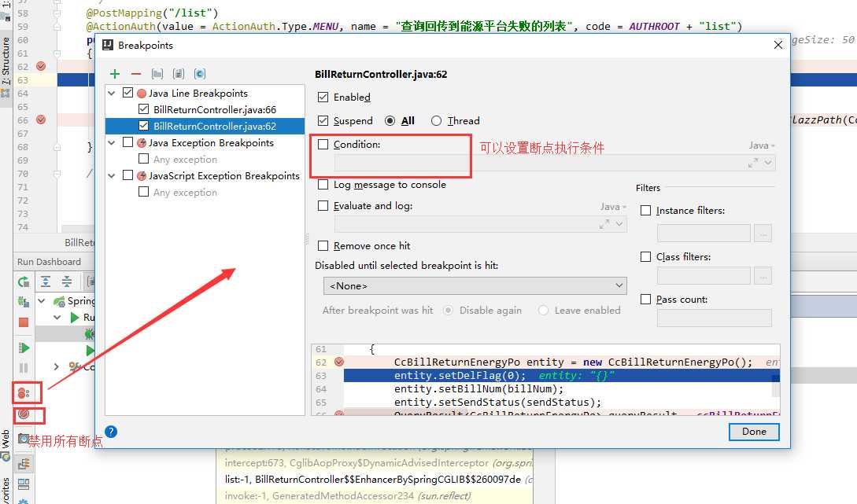Click Instance filters browse ellipsis button
857x504 pixels.
click(763, 234)
